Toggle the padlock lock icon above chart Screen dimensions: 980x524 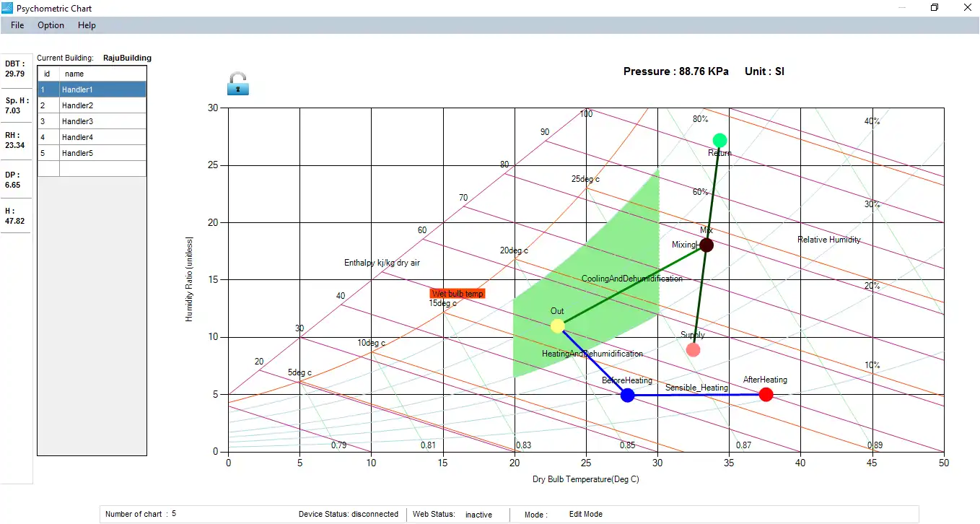237,83
